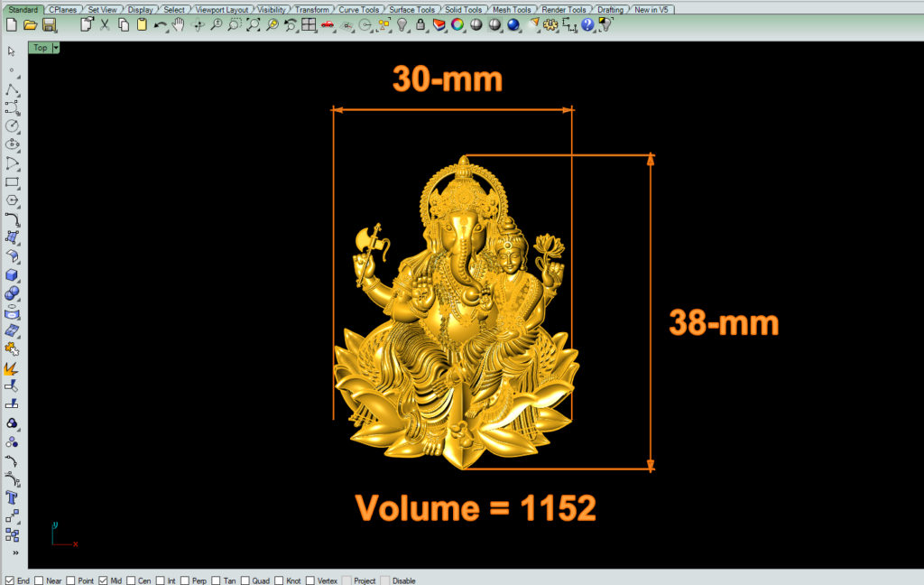Viewport: 924px width, 585px height.
Task: Click the Dimension tool icon
Action: (x=569, y=24)
